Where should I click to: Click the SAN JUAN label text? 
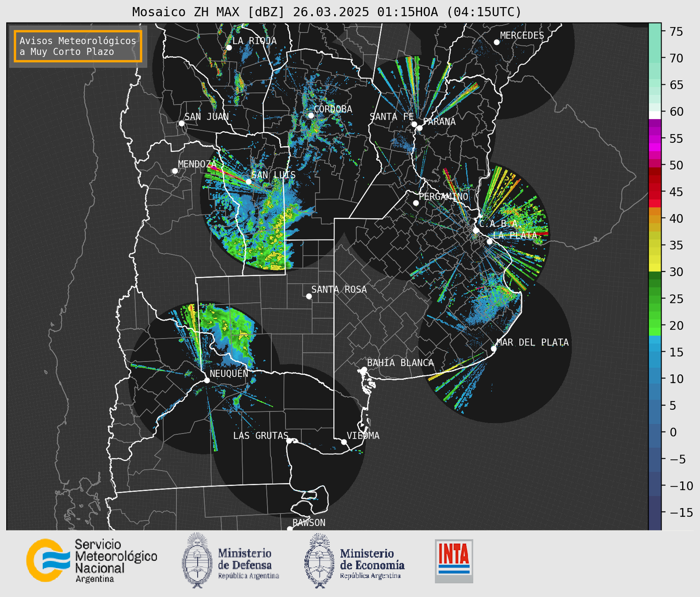click(206, 117)
